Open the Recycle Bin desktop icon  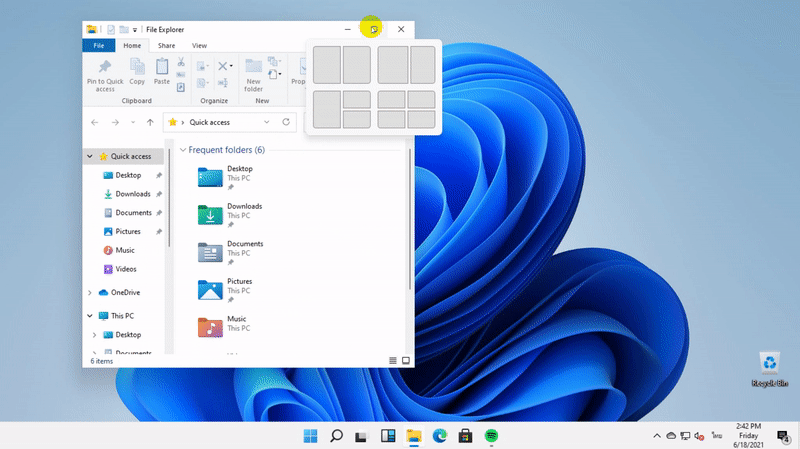[771, 365]
